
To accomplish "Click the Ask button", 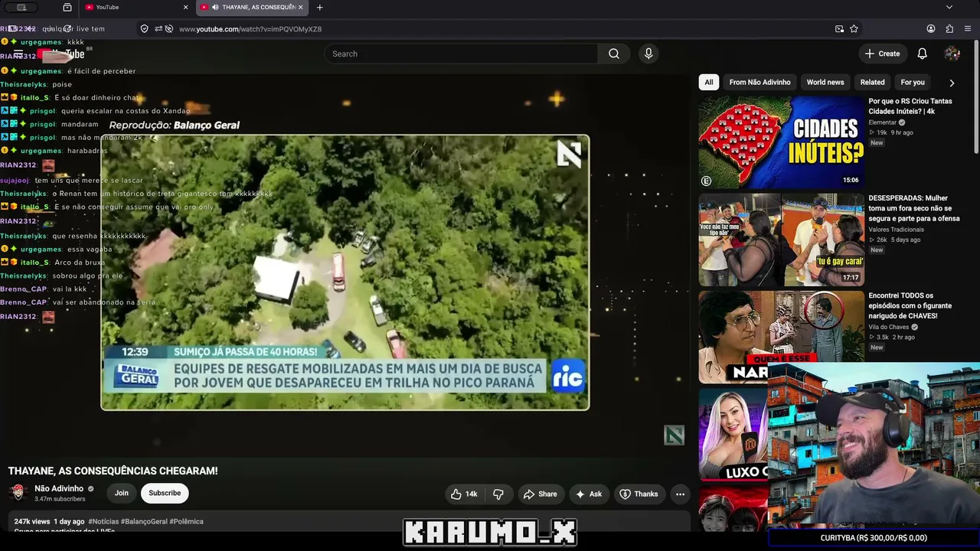I will (x=589, y=494).
